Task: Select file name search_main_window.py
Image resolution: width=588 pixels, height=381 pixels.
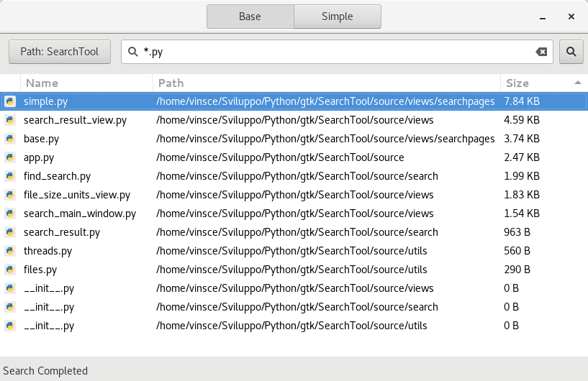Action: pos(80,214)
